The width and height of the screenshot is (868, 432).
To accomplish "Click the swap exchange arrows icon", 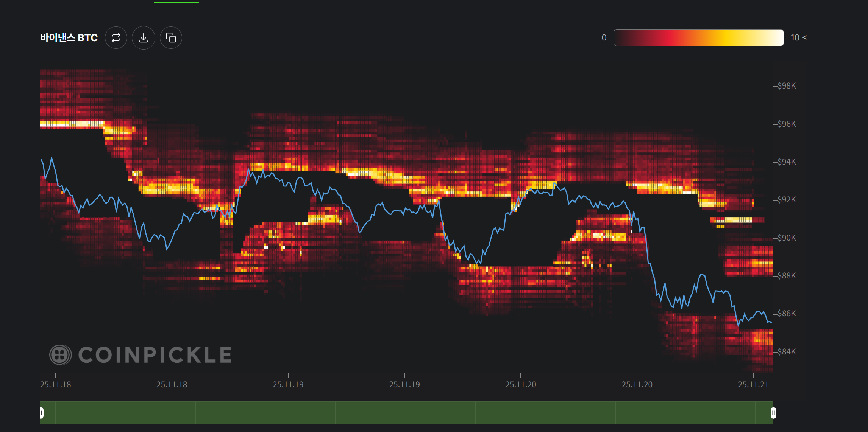I will [116, 38].
